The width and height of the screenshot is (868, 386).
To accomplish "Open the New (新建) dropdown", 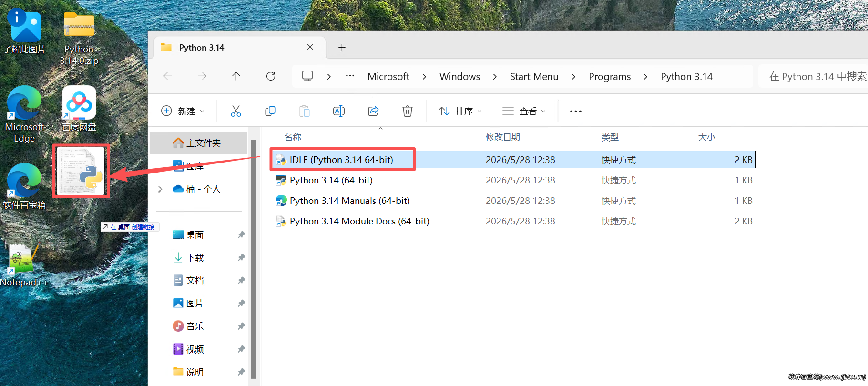I will coord(183,111).
